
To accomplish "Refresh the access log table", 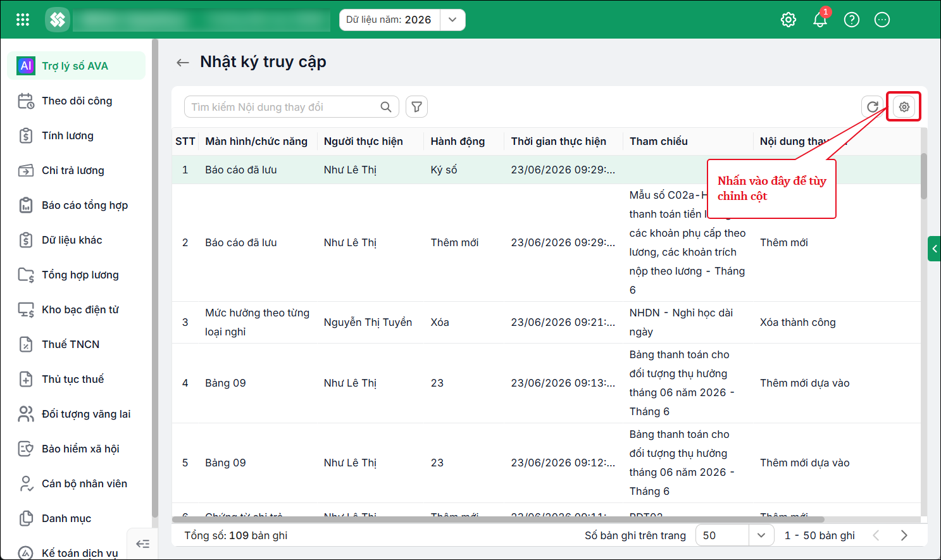I will point(872,107).
